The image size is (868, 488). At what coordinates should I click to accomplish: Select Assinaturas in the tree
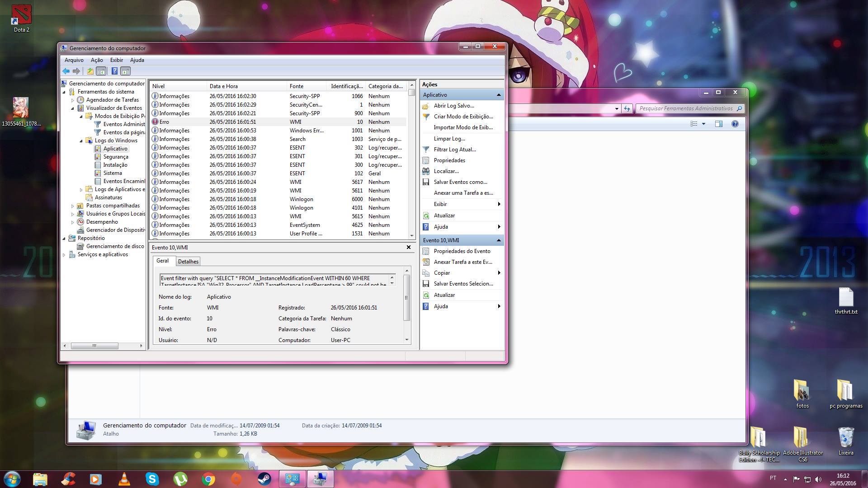(x=108, y=197)
